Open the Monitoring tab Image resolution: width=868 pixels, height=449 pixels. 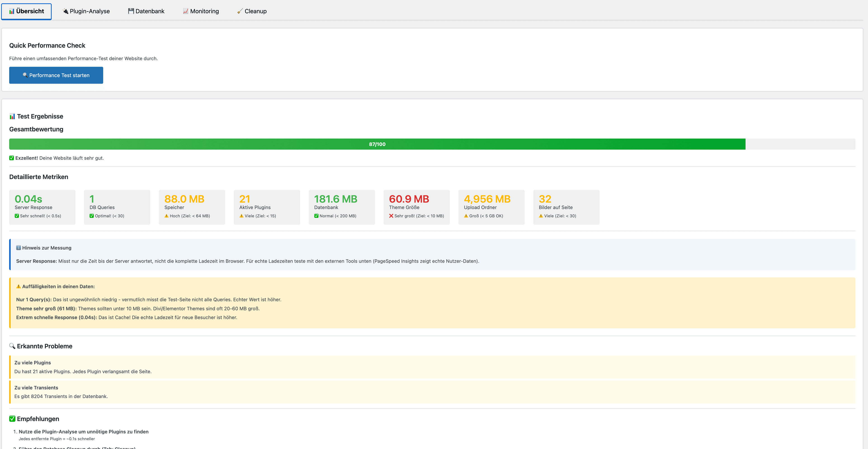click(x=201, y=11)
